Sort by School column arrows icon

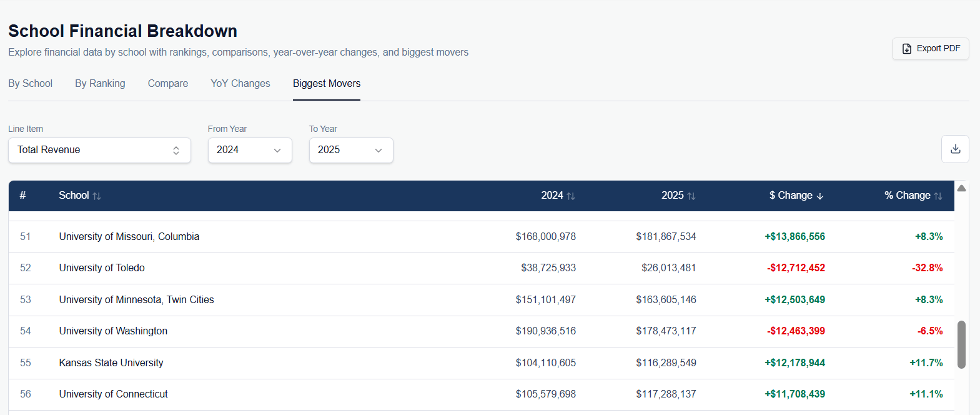point(97,196)
